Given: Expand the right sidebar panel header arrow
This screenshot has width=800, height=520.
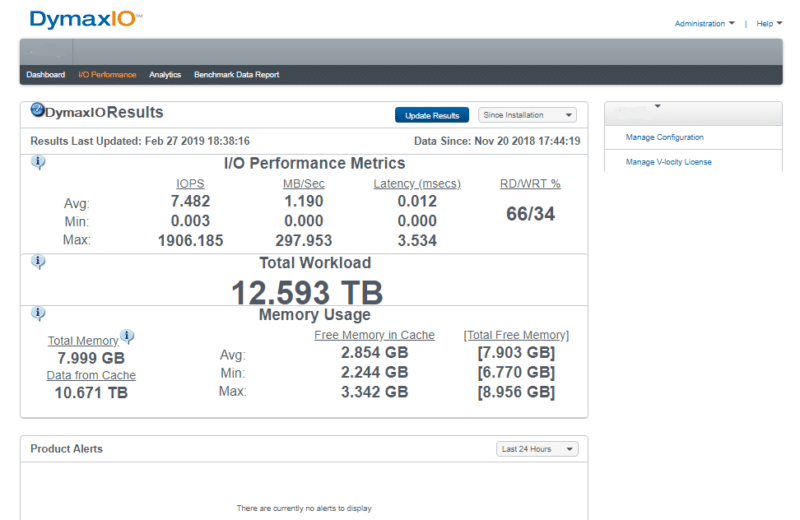Looking at the screenshot, I should pos(658,106).
